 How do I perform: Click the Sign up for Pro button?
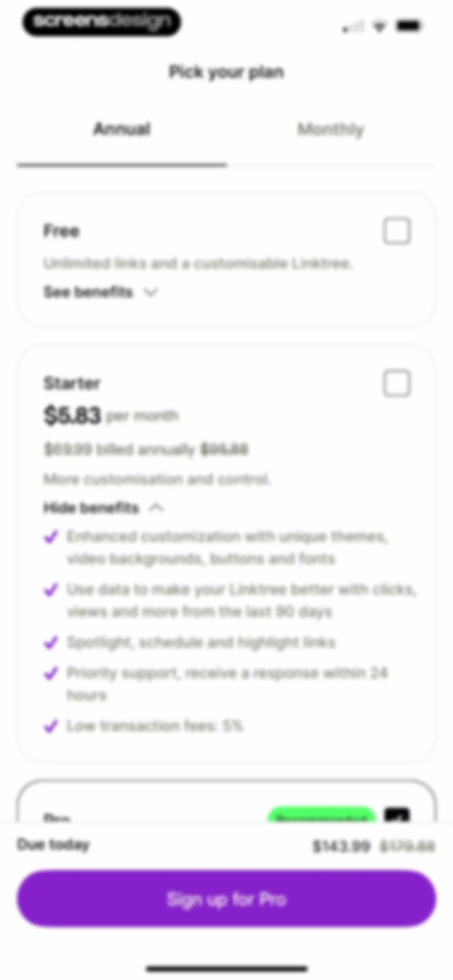pyautogui.click(x=226, y=899)
